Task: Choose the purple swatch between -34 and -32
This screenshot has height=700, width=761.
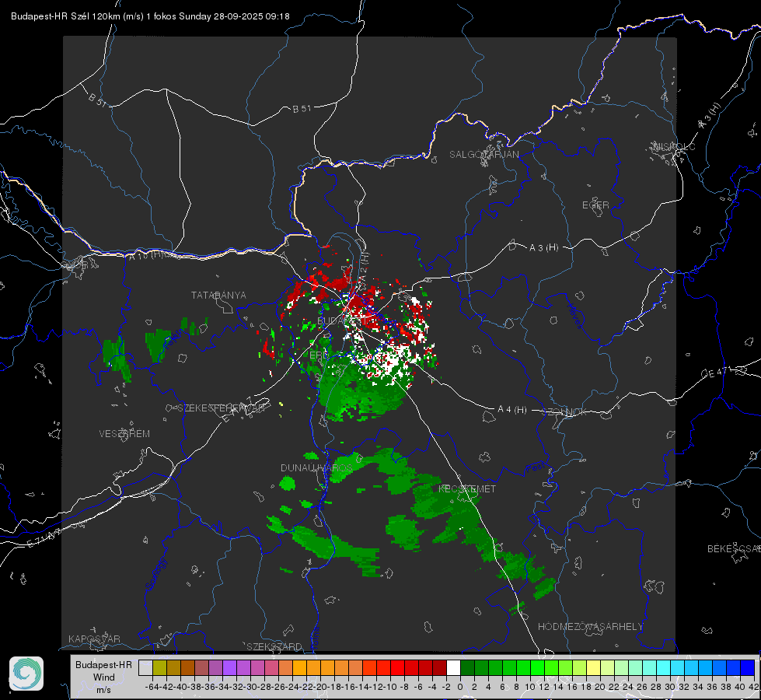Action: click(x=229, y=667)
